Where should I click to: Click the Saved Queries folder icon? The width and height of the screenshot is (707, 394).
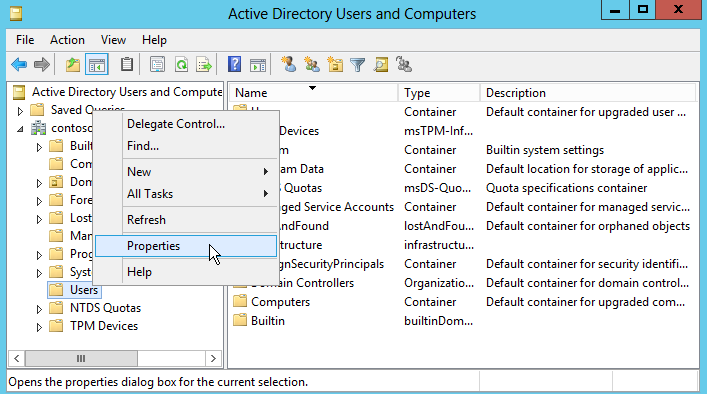(x=37, y=110)
